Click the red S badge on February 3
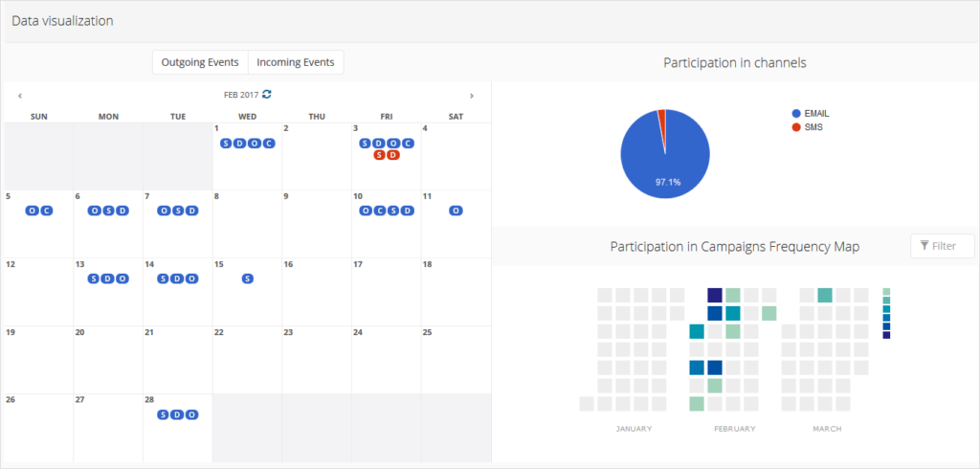The width and height of the screenshot is (980, 469). coord(380,155)
